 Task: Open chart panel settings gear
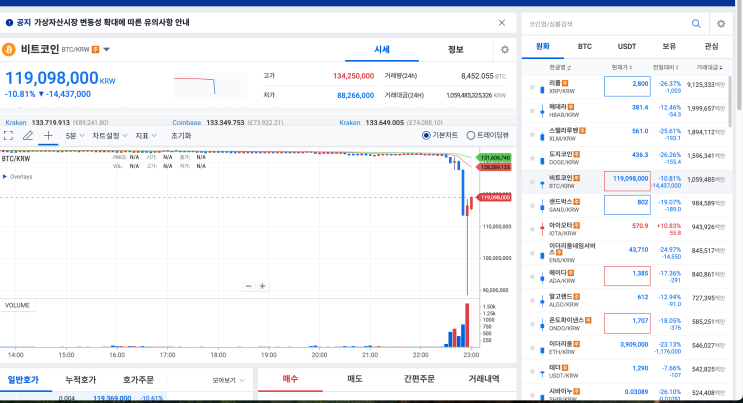point(505,49)
